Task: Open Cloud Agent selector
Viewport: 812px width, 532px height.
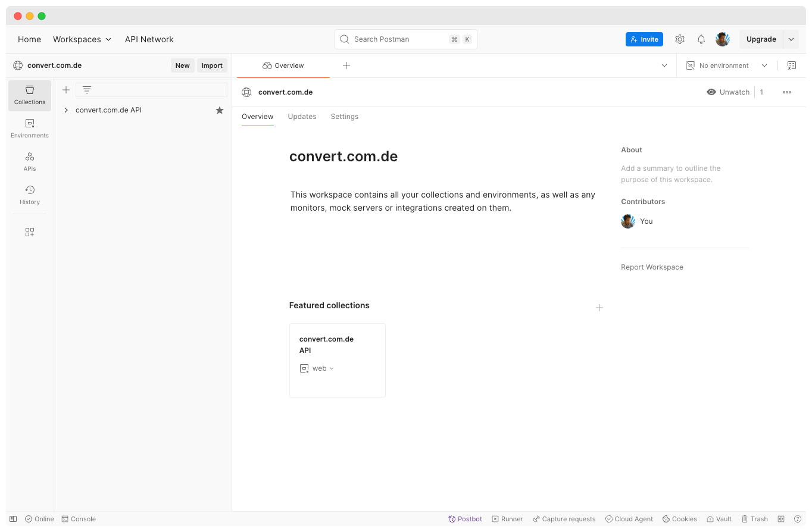Action: (629, 519)
